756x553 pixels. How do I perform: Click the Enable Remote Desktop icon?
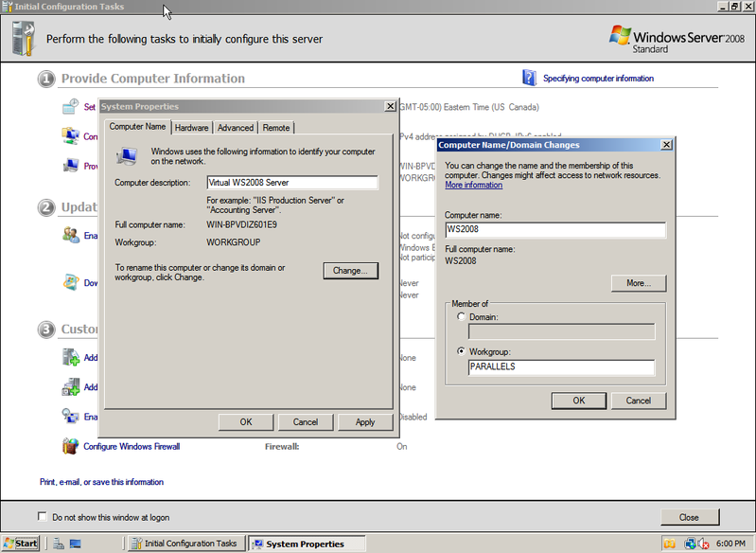(x=70, y=416)
